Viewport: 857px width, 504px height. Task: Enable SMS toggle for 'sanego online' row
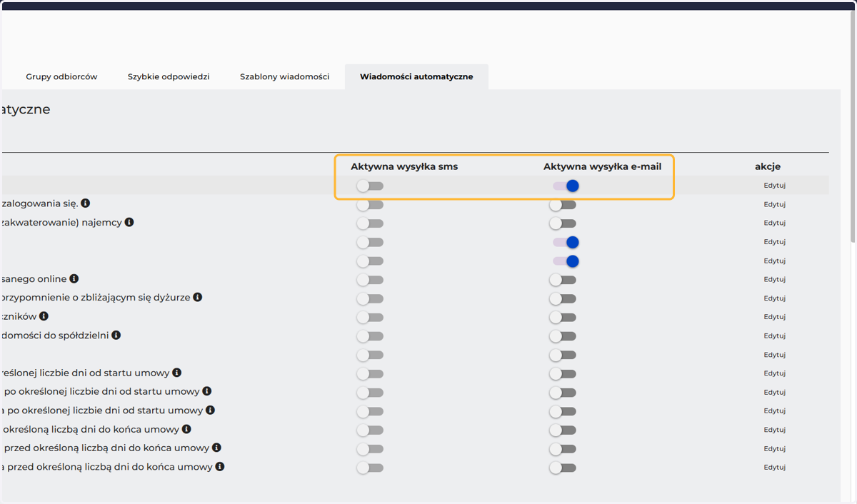[x=370, y=279]
